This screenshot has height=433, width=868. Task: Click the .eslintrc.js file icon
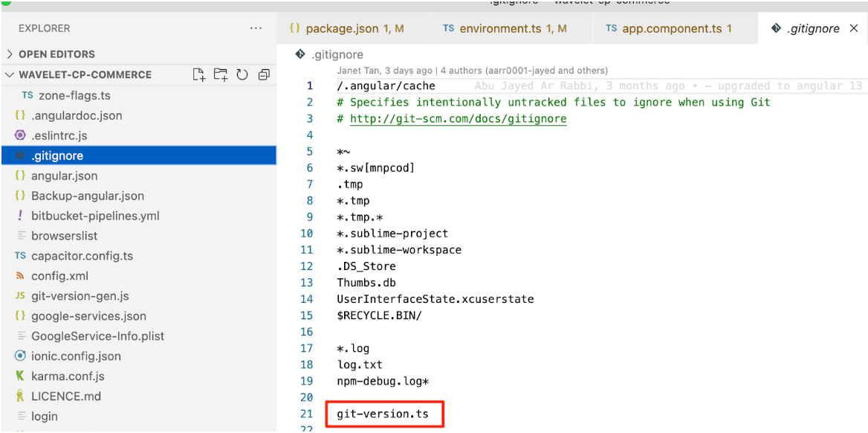click(x=20, y=135)
